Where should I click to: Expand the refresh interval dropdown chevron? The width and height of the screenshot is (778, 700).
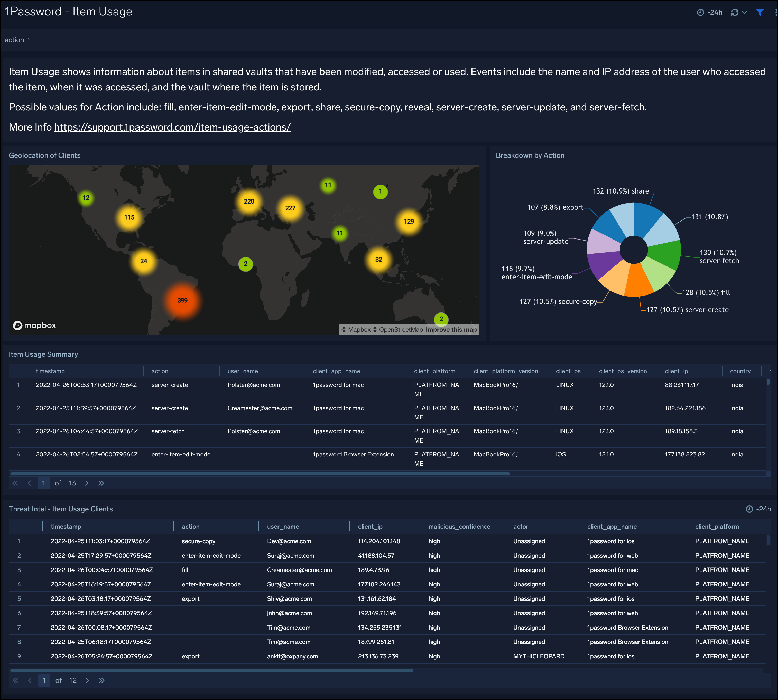pos(745,12)
